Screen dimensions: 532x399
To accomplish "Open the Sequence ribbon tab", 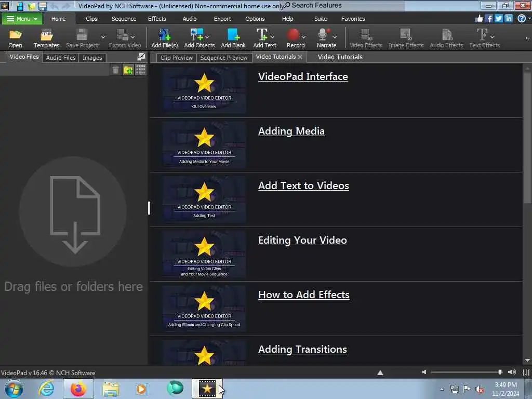I will 124,19.
